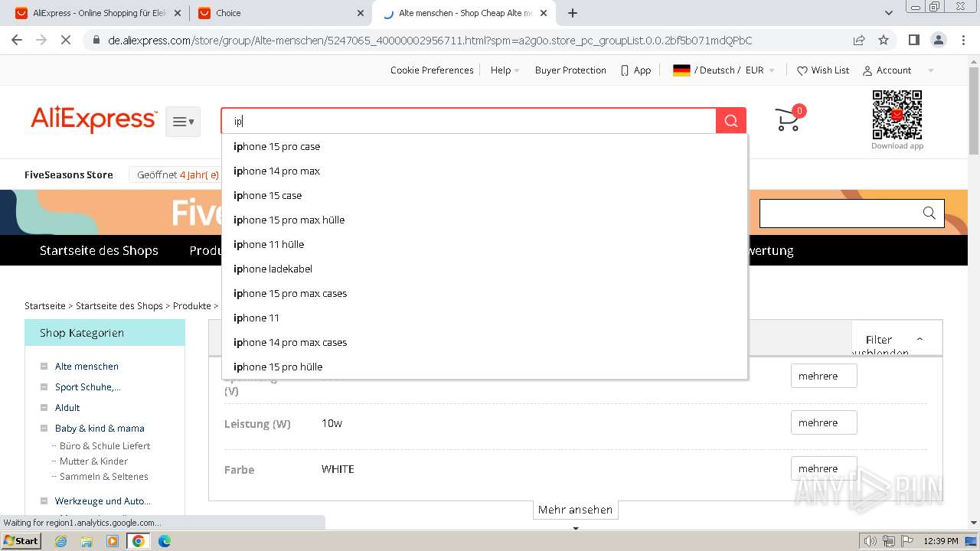Collapse Baby & kind & mama category
Image resolution: width=980 pixels, height=551 pixels.
tap(44, 429)
